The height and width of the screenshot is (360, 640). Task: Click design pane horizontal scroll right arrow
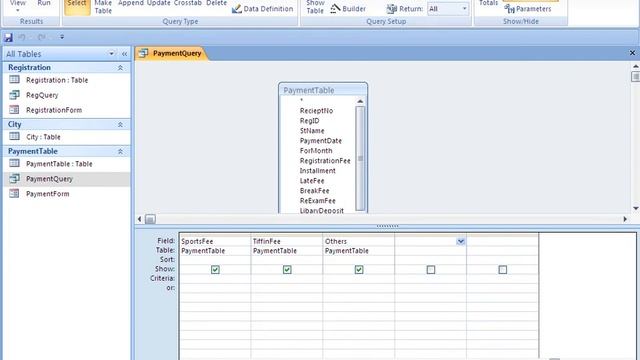coord(625,219)
